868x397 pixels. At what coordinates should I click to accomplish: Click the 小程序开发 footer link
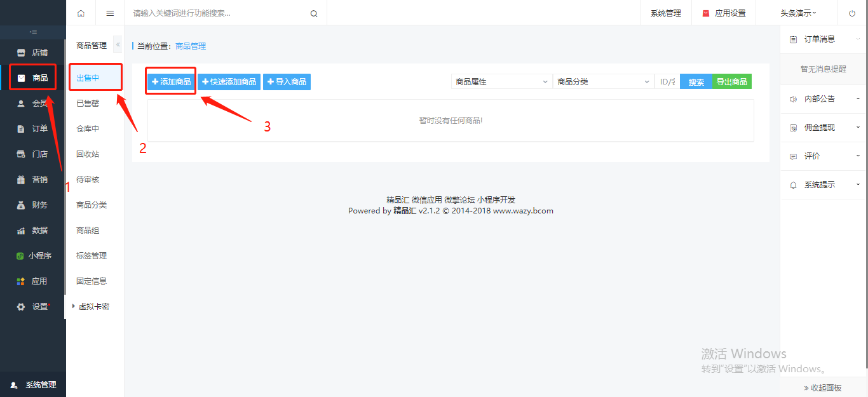pos(496,199)
